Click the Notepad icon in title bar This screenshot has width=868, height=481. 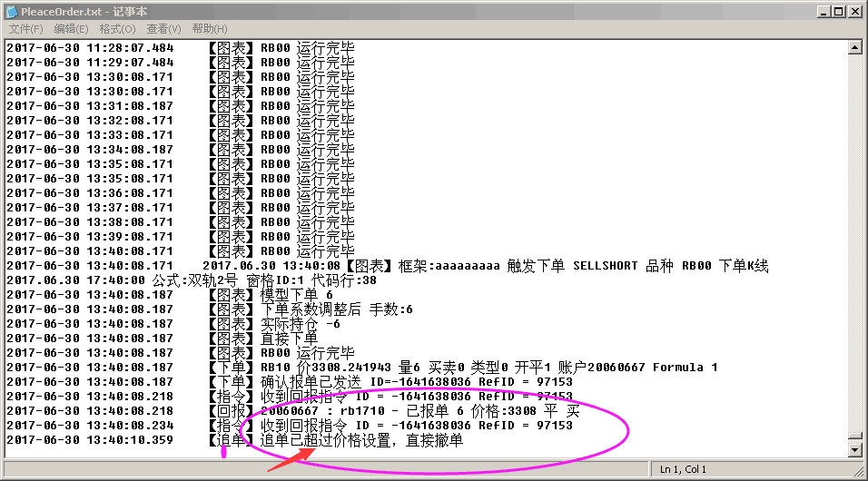12,11
